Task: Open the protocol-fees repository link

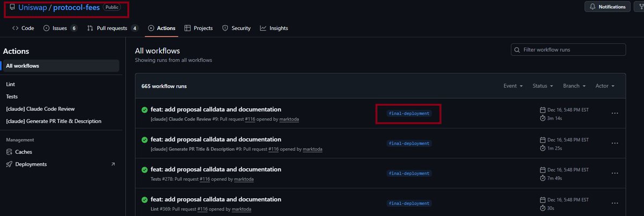Action: [77, 8]
